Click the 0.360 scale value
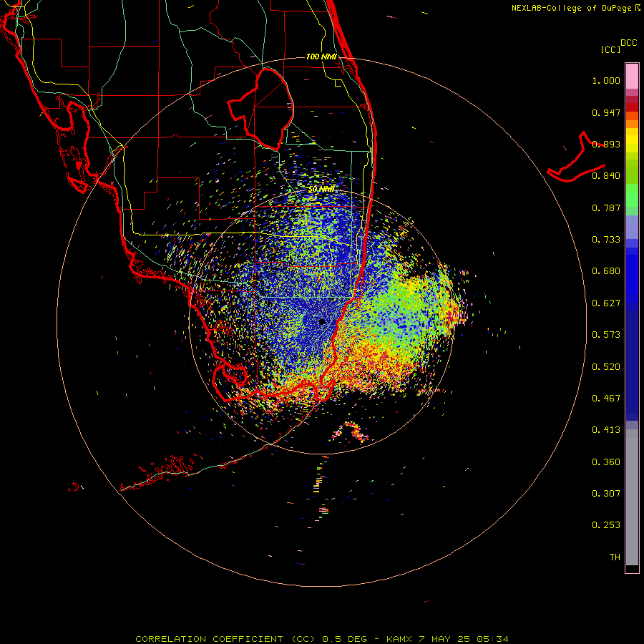 (x=606, y=462)
